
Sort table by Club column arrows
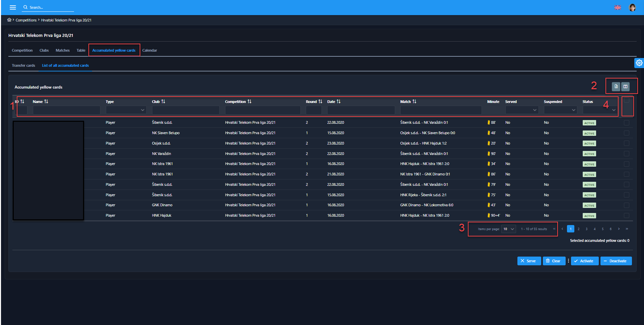(x=163, y=102)
